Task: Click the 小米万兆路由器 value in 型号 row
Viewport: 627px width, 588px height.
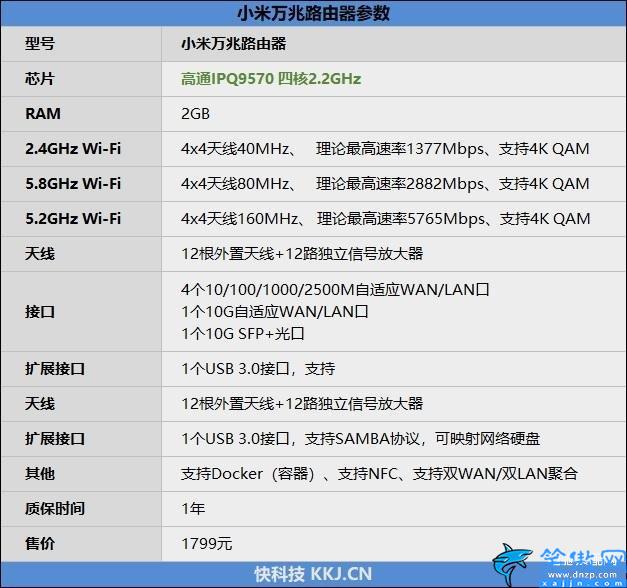Action: [234, 44]
